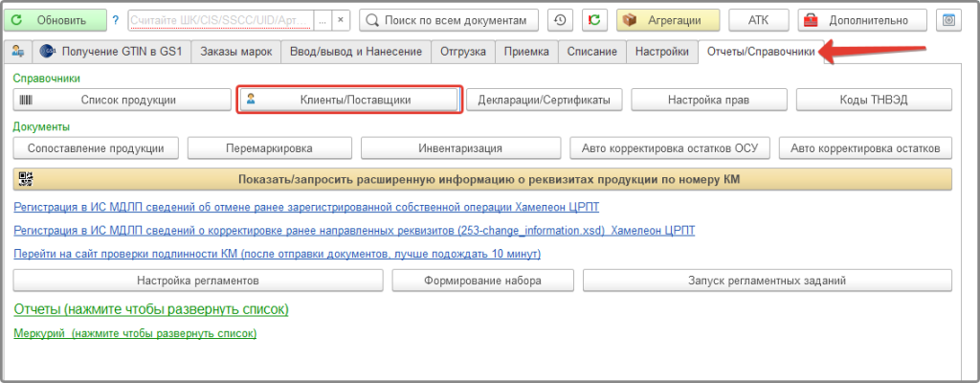Open the Дополнительно toolbox button
This screenshot has width=980, height=383.
862,20
